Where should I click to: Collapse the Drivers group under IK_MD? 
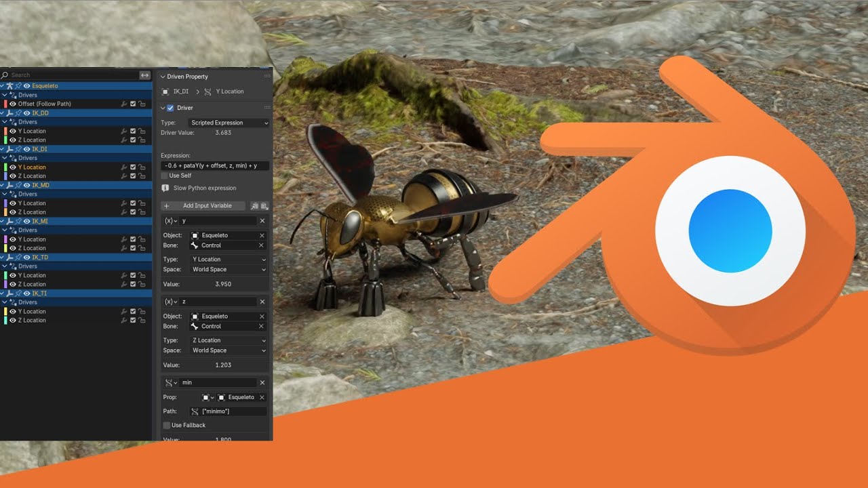coord(6,194)
